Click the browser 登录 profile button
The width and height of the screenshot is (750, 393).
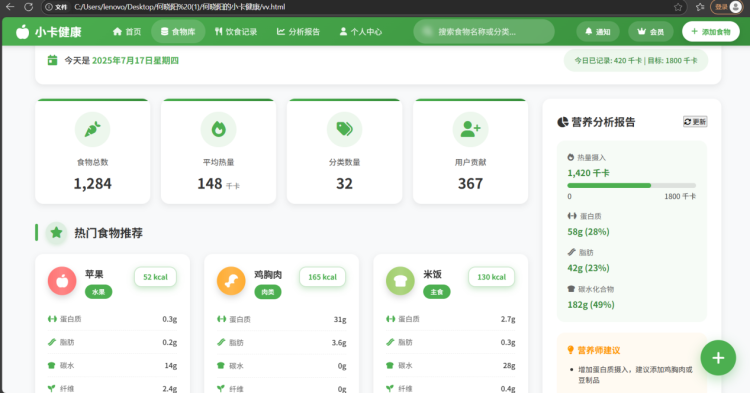[727, 7]
